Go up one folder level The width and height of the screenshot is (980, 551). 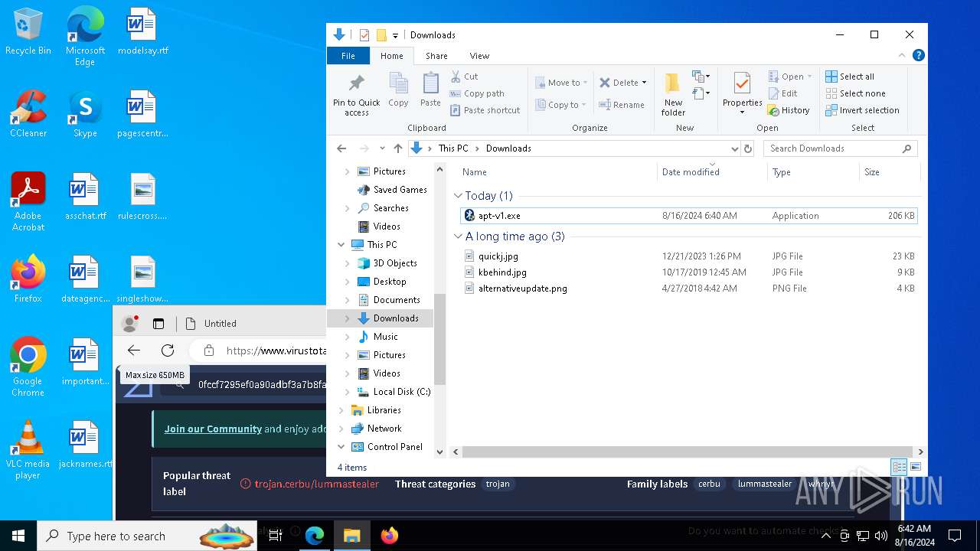pyautogui.click(x=397, y=148)
